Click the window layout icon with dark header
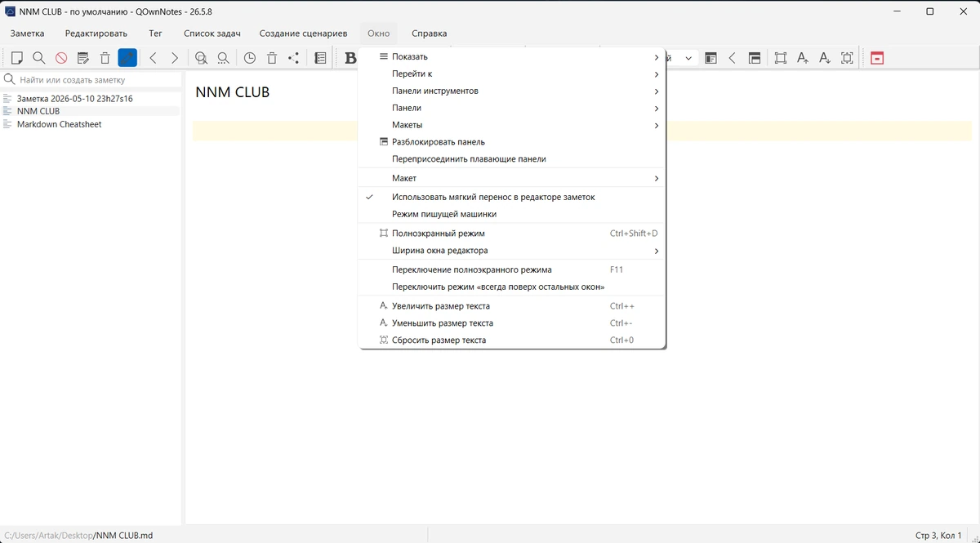This screenshot has width=980, height=543. click(x=755, y=58)
